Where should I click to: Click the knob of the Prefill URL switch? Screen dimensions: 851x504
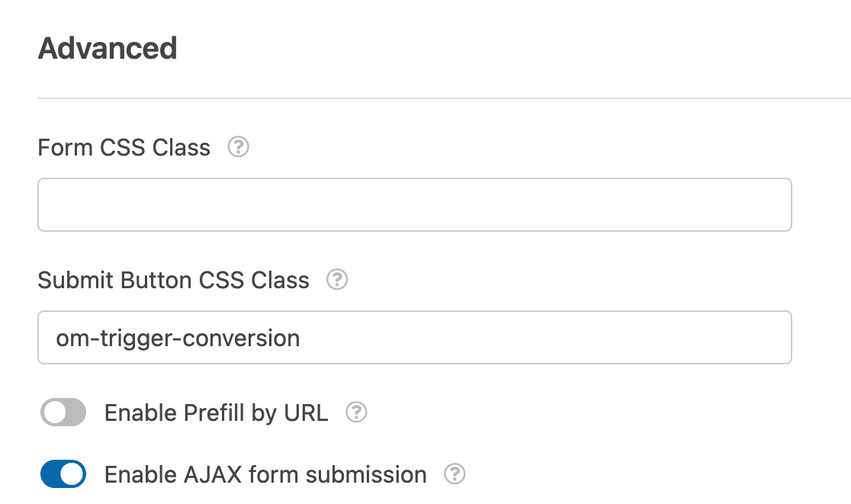point(55,413)
